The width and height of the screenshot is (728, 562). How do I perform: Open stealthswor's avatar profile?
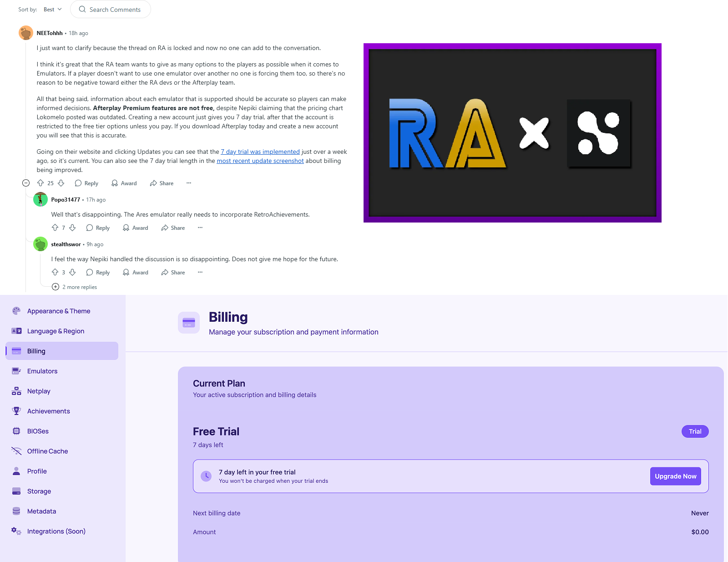40,244
